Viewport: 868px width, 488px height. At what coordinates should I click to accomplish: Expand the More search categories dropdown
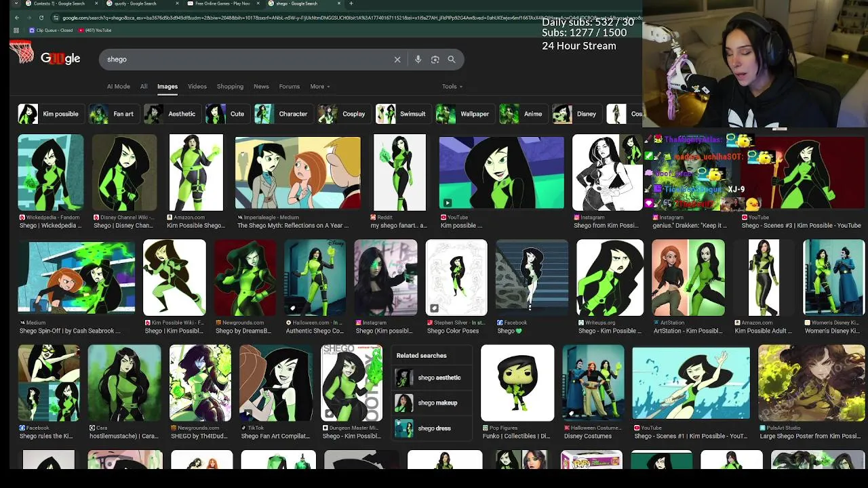(x=320, y=87)
